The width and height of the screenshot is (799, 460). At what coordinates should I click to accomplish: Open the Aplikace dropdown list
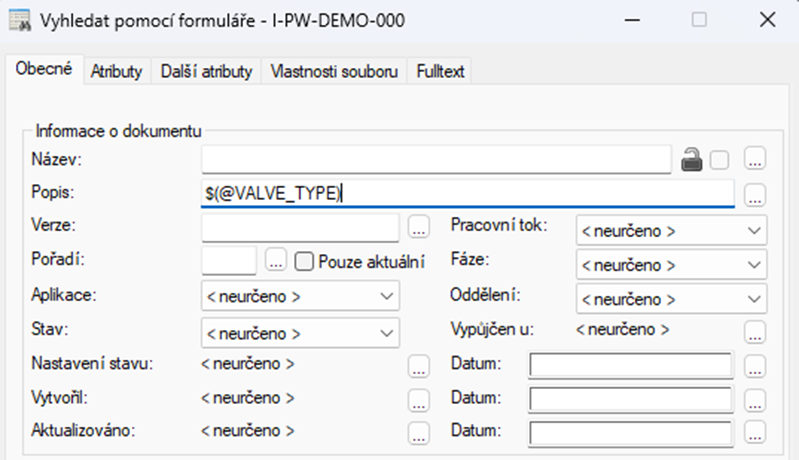pos(300,297)
